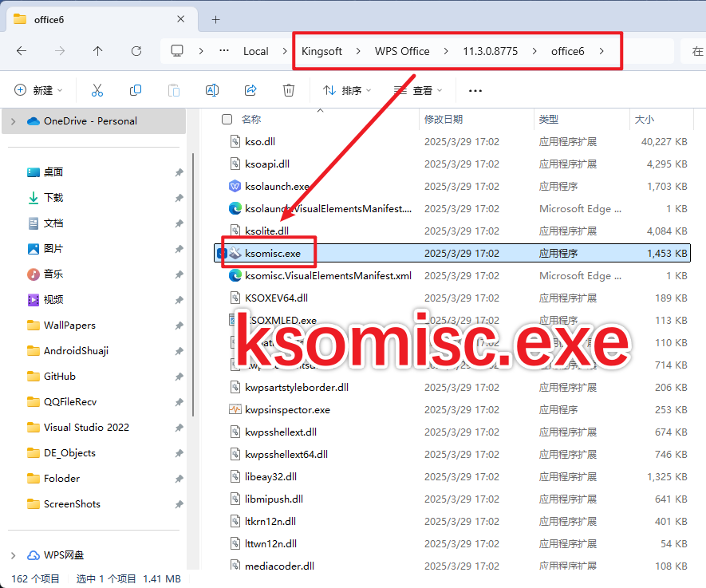Image resolution: width=706 pixels, height=588 pixels.
Task: Open the see-more ellipsis menu in the toolbar
Action: click(x=475, y=90)
